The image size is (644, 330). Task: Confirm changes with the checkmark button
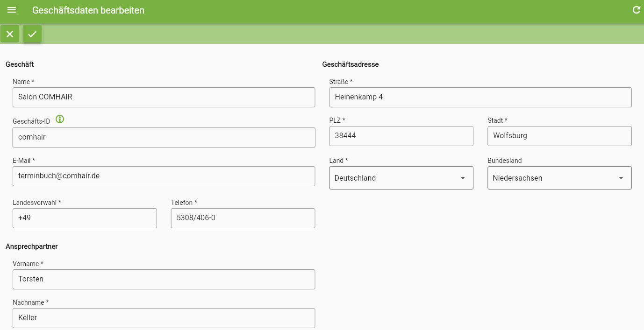[x=32, y=34]
